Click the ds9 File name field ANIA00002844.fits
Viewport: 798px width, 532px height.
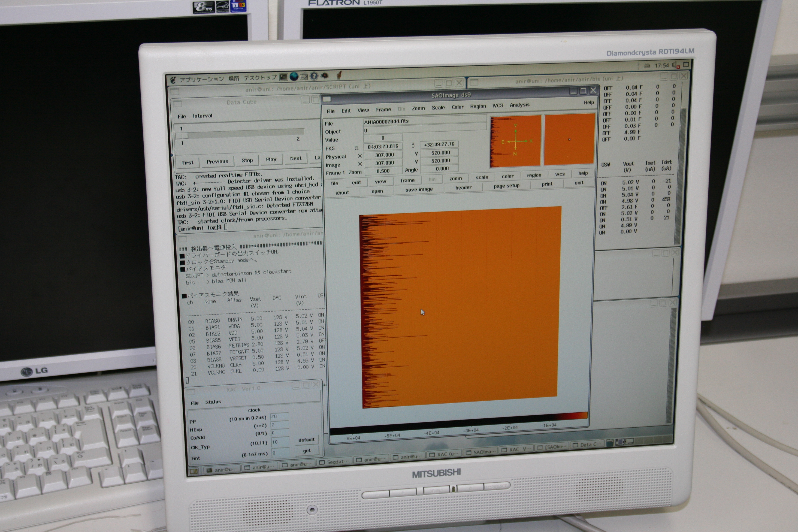[425, 121]
